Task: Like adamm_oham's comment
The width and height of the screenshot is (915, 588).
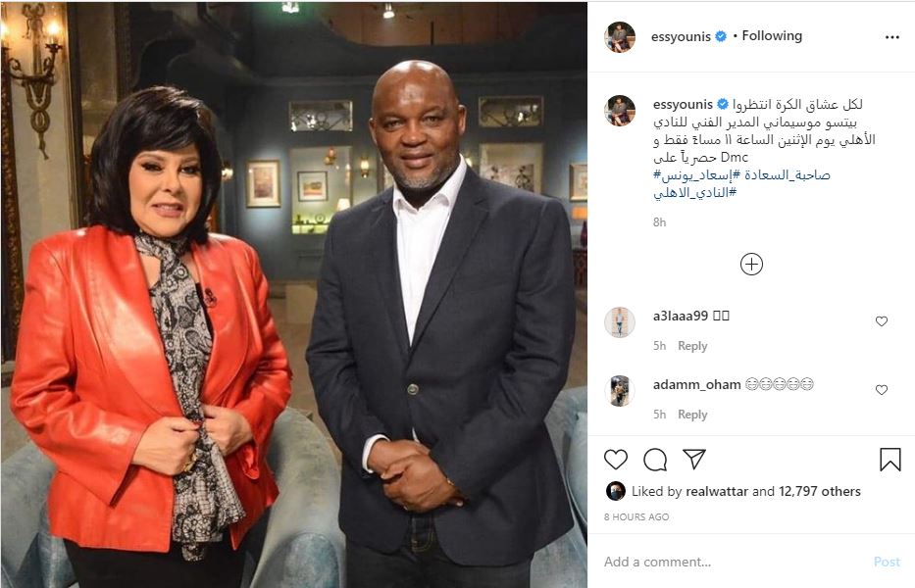Action: click(881, 390)
